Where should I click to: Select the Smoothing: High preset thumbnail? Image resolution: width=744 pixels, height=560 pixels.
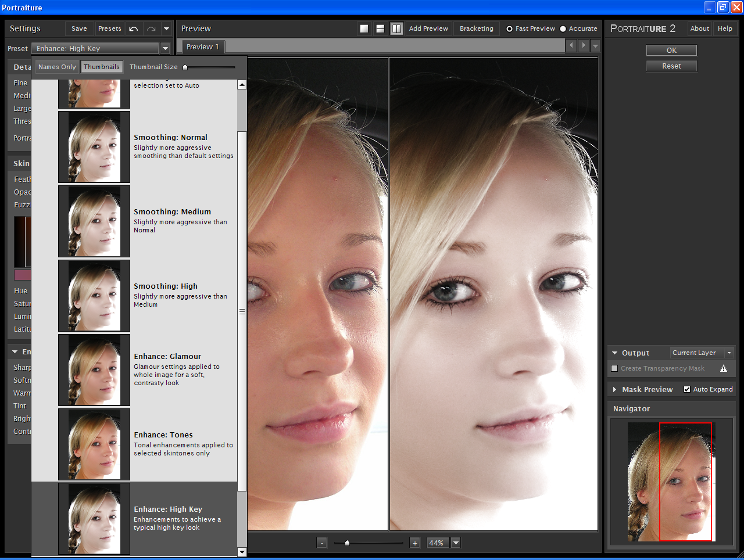click(94, 296)
